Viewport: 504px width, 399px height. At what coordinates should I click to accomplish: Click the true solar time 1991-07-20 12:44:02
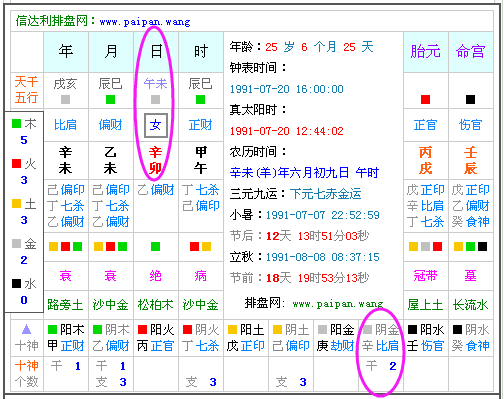tap(287, 131)
